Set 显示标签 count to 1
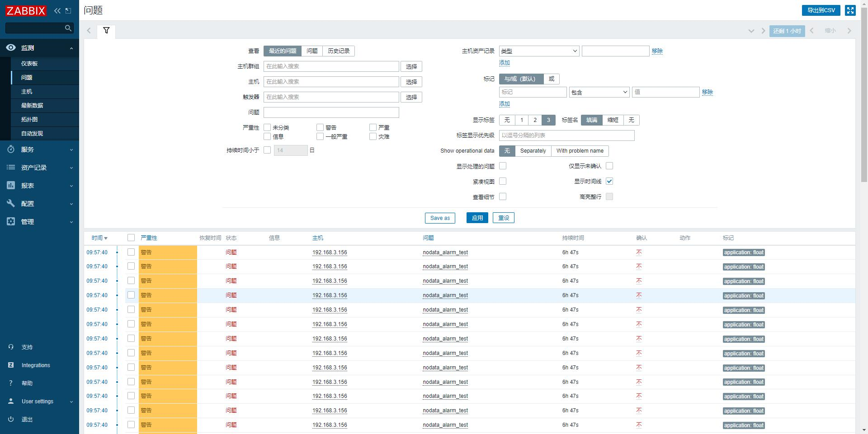The image size is (868, 434). pos(522,120)
